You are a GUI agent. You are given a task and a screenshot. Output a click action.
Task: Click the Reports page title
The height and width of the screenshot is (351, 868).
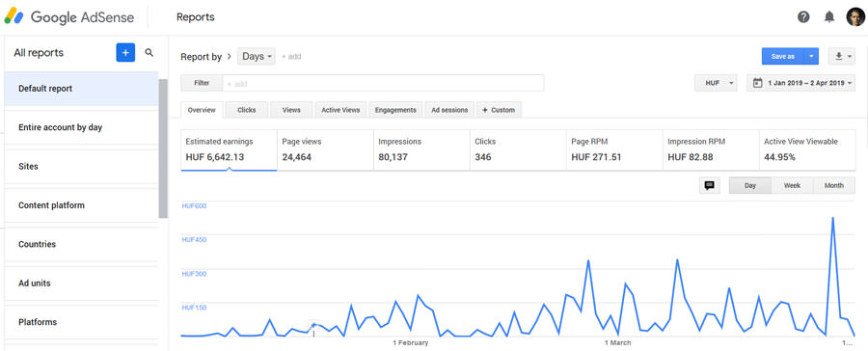click(x=196, y=17)
